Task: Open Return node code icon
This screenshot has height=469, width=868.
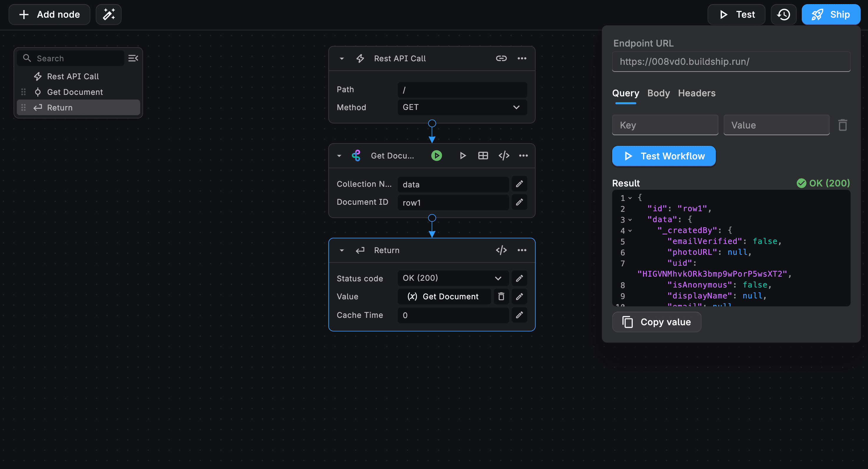Action: 501,250
